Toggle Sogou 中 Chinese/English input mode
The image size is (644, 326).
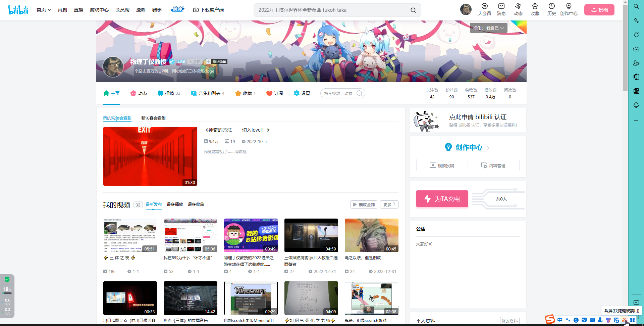(560, 320)
